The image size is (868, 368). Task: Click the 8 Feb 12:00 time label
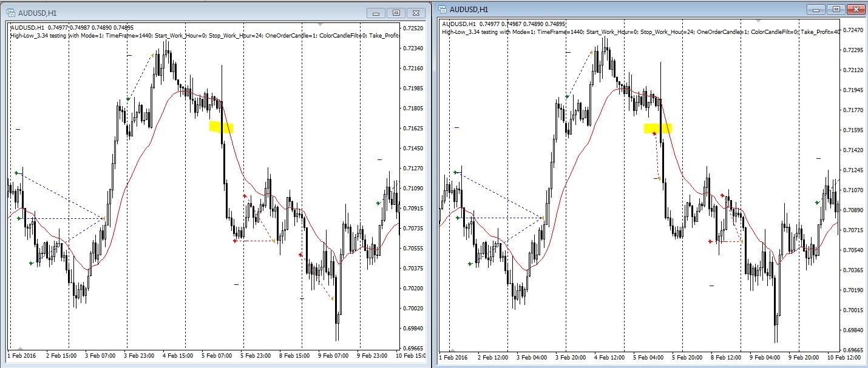click(x=725, y=358)
